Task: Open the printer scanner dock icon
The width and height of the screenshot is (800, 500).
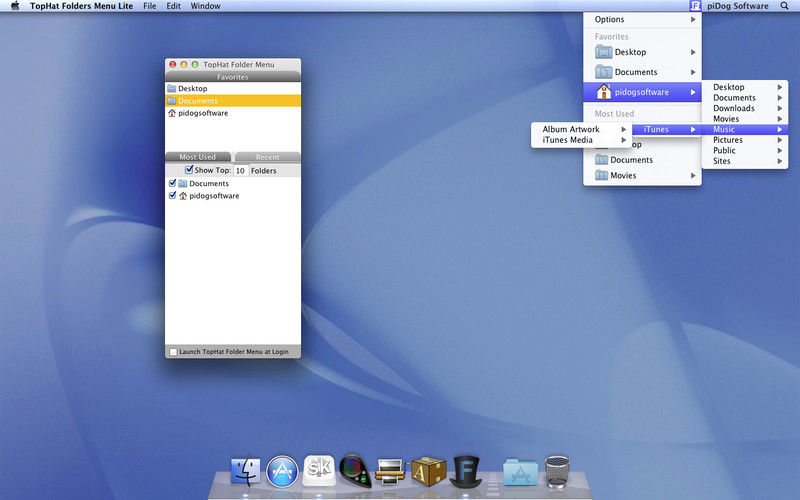Action: click(391, 471)
